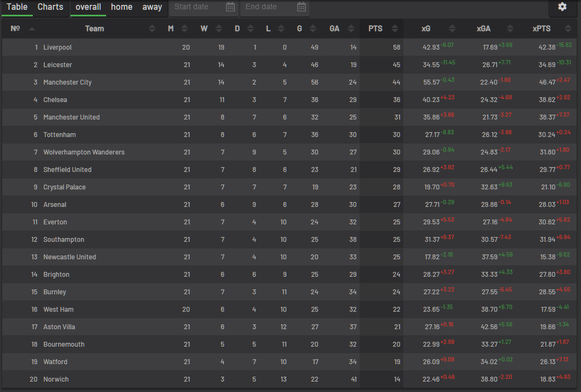Sort by xPTS column arrows
The width and height of the screenshot is (581, 392).
(568, 28)
